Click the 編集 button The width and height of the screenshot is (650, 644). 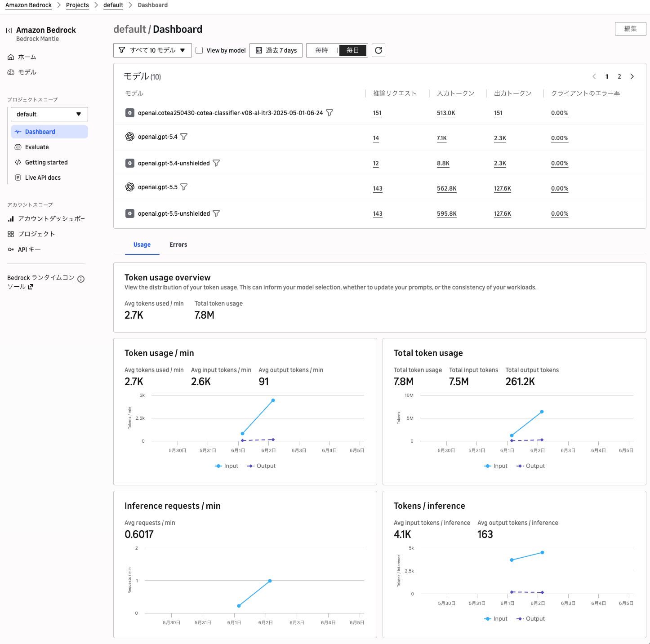click(630, 29)
